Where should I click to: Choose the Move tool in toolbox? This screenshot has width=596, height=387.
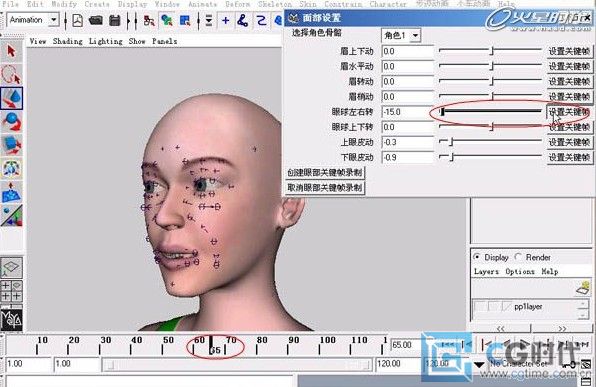[x=11, y=98]
